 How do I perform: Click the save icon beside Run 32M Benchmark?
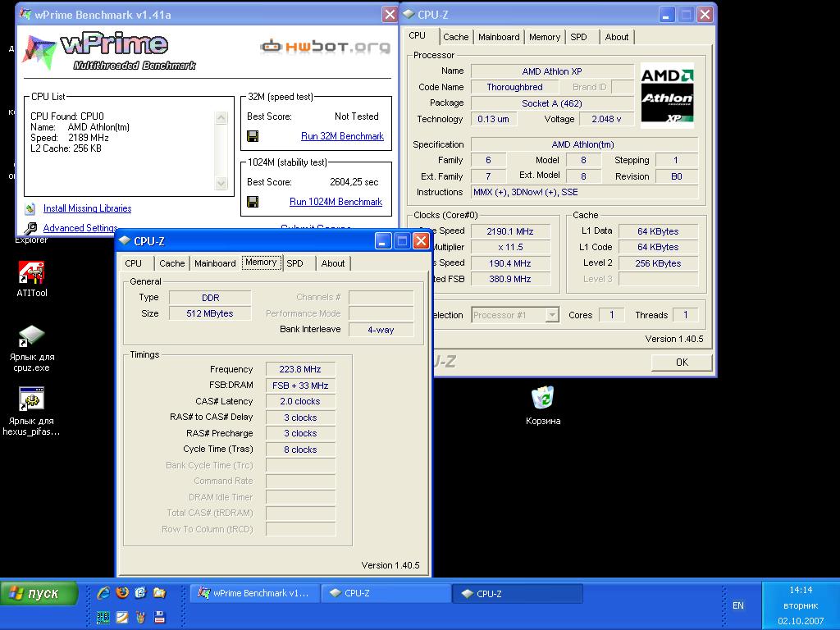pos(253,136)
